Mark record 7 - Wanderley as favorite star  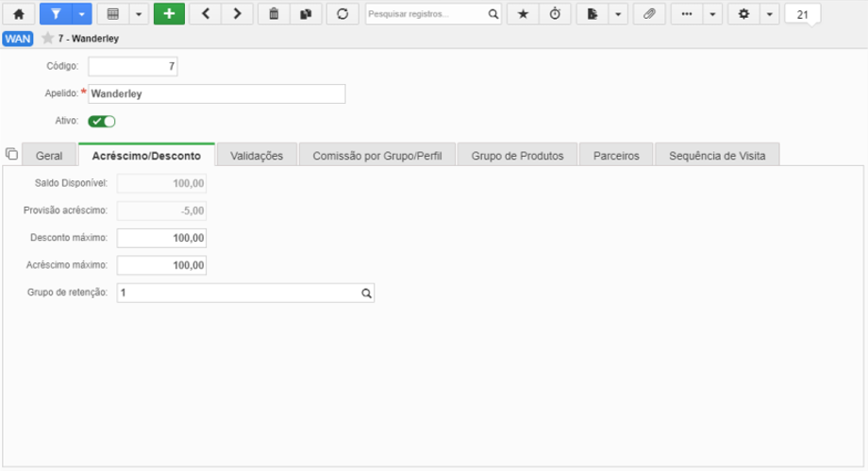click(x=47, y=39)
